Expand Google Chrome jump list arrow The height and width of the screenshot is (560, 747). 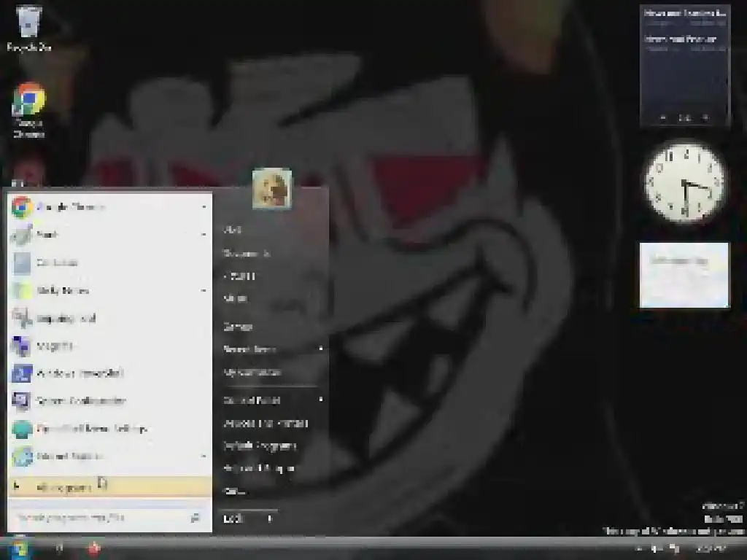(x=204, y=207)
